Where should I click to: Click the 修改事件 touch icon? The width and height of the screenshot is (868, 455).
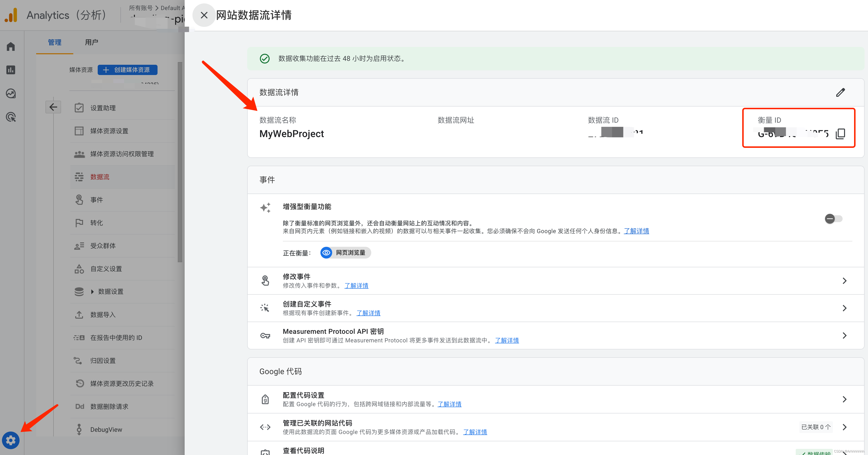pyautogui.click(x=265, y=281)
